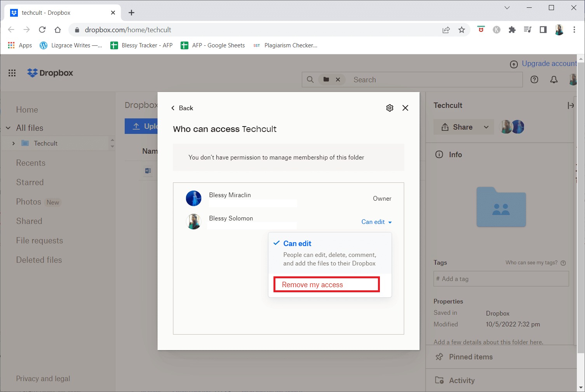The image size is (585, 392).
Task: Open Blessy Tracker - AFP bookmark
Action: (141, 45)
